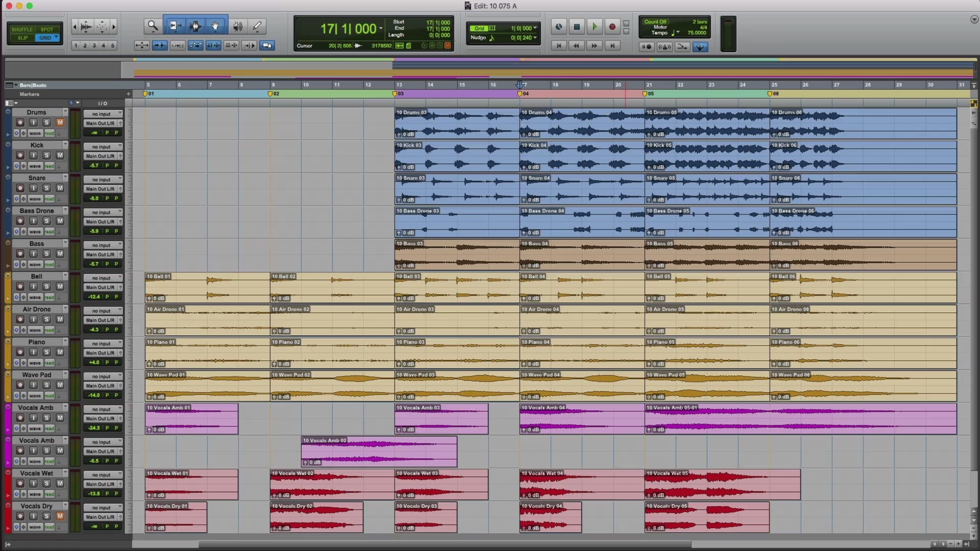
Task: Record-enable the Snare track
Action: pos(20,188)
